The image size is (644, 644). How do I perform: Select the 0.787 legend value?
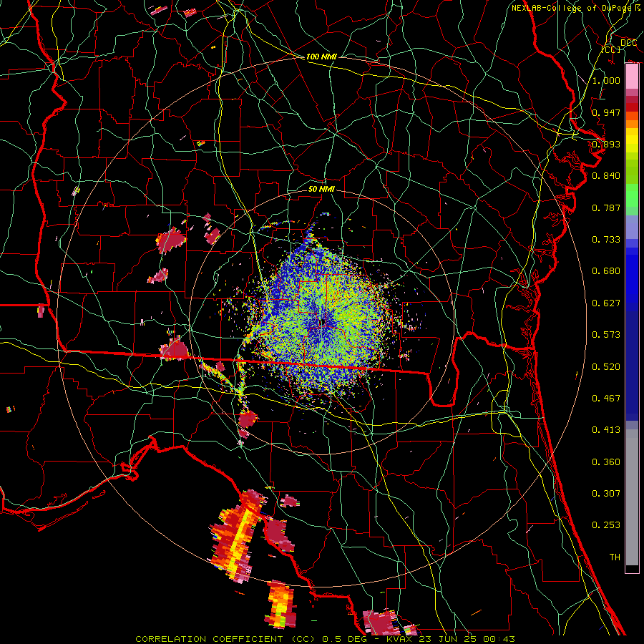point(606,208)
